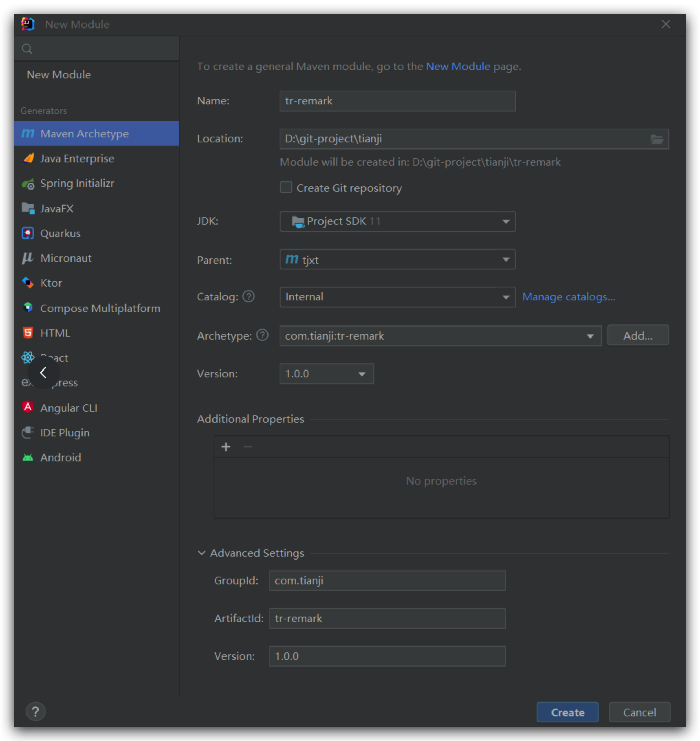This screenshot has width=700, height=741.
Task: Click the back arrow overlay circle
Action: (x=44, y=373)
